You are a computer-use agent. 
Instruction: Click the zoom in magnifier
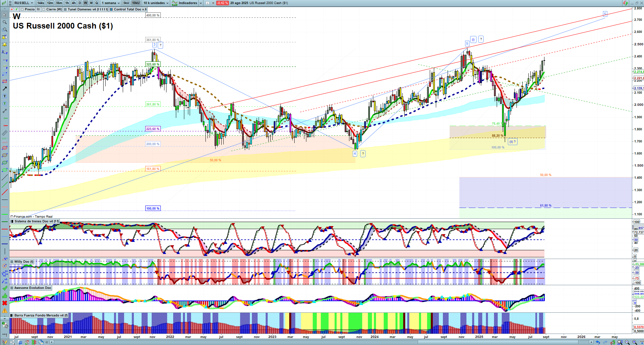tap(635, 342)
